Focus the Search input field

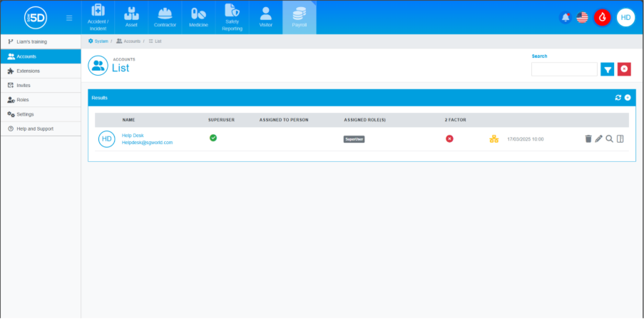[564, 69]
